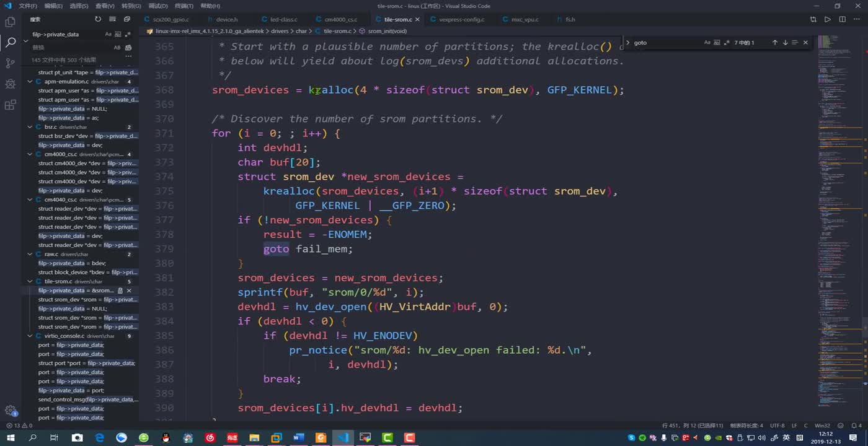Open the 文件(F) menu
Viewport: 868px width, 446px height.
pos(28,6)
